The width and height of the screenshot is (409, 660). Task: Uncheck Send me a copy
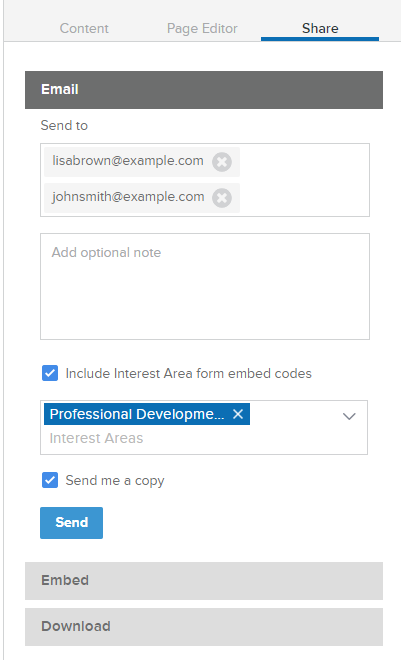point(50,480)
